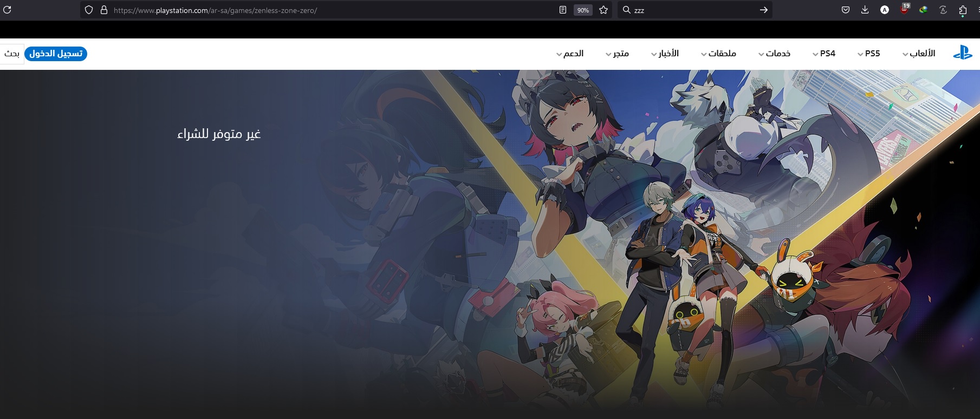Screen dimensions: 980x419
Task: Click the غير متوفر للشراء text
Action: [x=219, y=134]
